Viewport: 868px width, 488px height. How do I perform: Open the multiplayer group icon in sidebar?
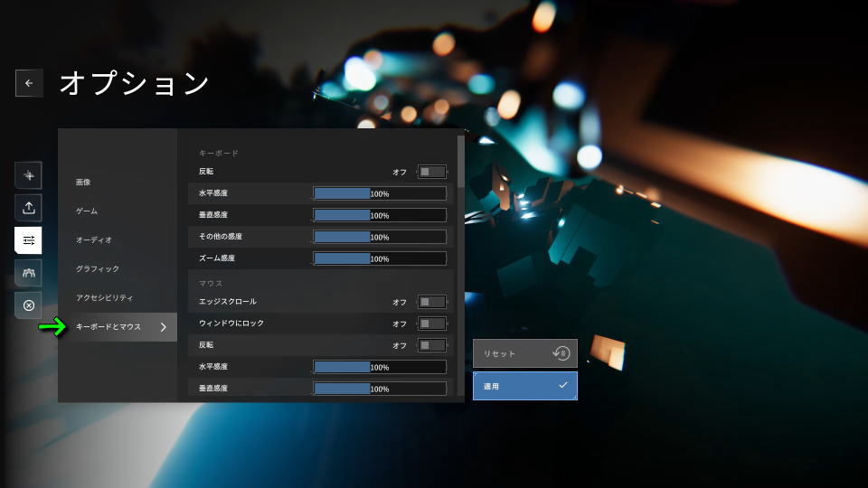point(29,273)
